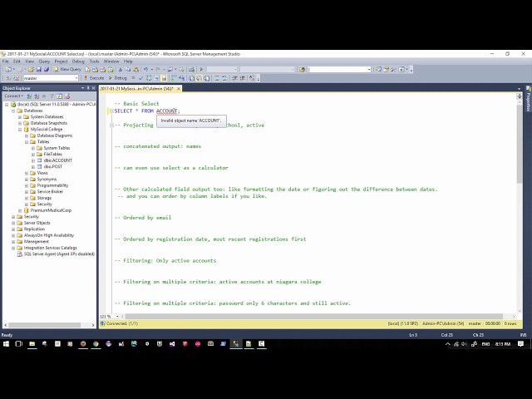Click the Execute button

(94, 78)
